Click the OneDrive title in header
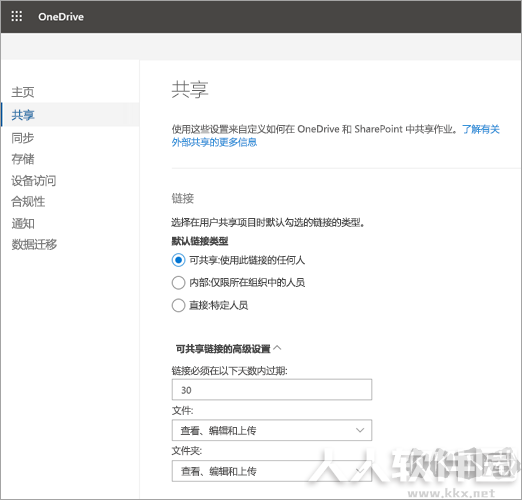Screen dimensions: 522x500 click(x=61, y=17)
